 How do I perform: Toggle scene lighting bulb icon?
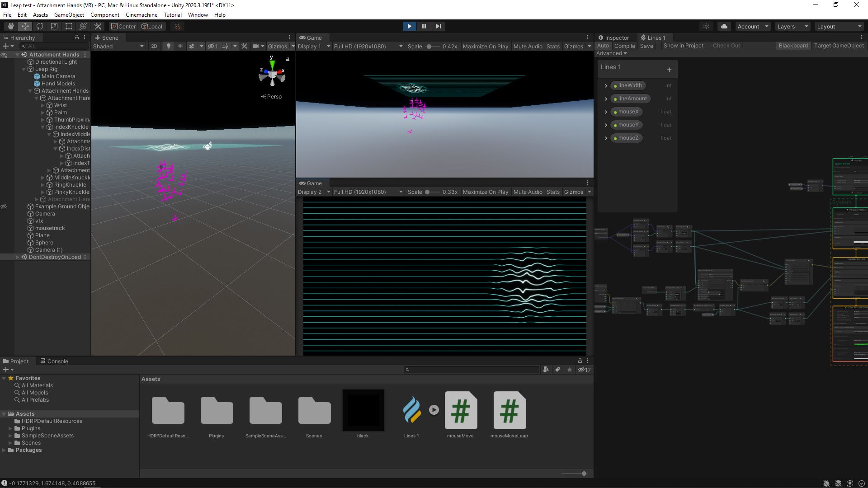(x=169, y=46)
